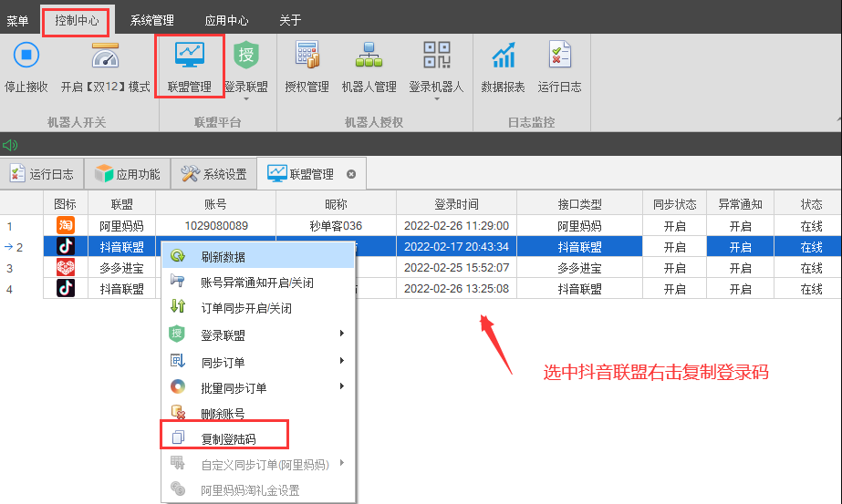842x504 pixels.
Task: Sort by the 接口类型 column header
Action: coord(580,204)
